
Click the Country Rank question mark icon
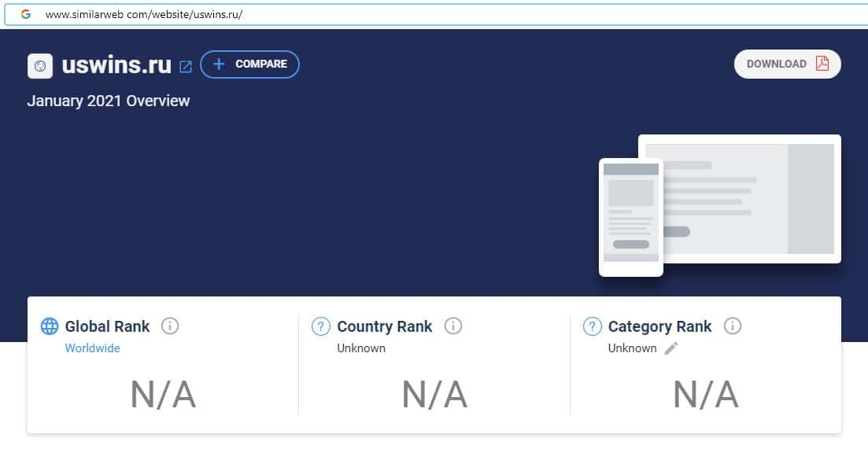pyautogui.click(x=321, y=326)
